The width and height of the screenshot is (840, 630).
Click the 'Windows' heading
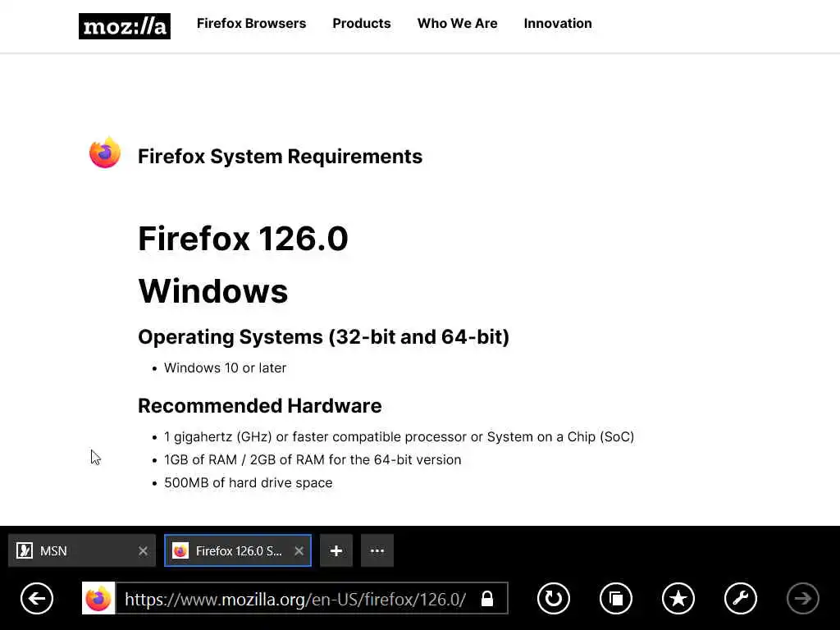pyautogui.click(x=213, y=291)
